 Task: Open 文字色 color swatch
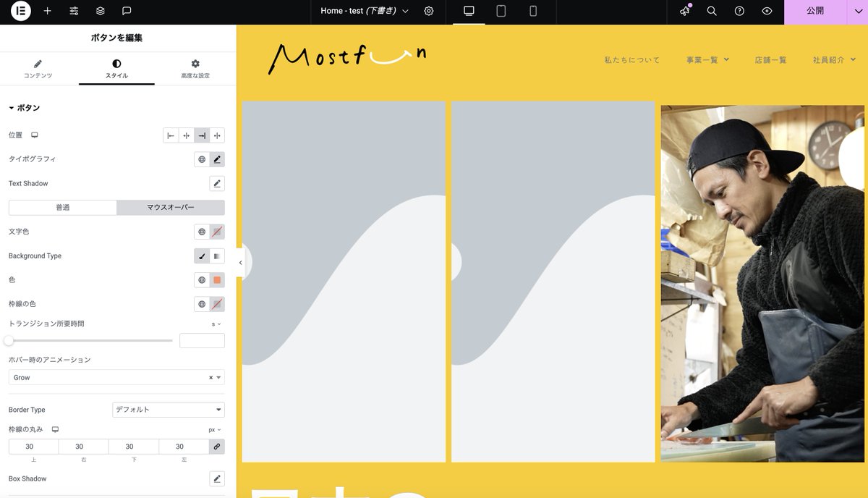(217, 232)
